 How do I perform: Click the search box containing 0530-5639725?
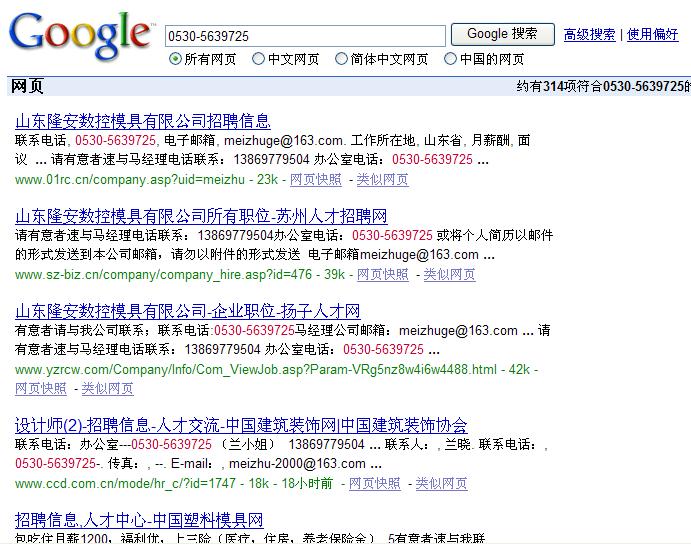click(x=304, y=36)
